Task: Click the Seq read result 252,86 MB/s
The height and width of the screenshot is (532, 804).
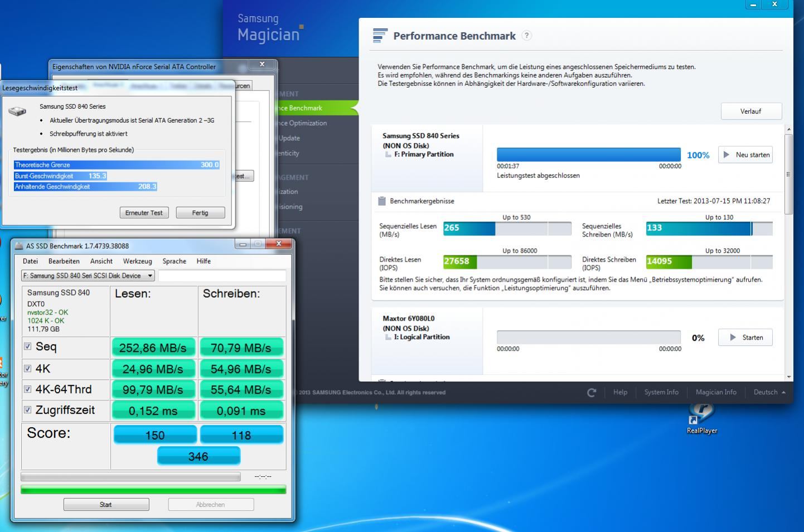Action: 153,347
